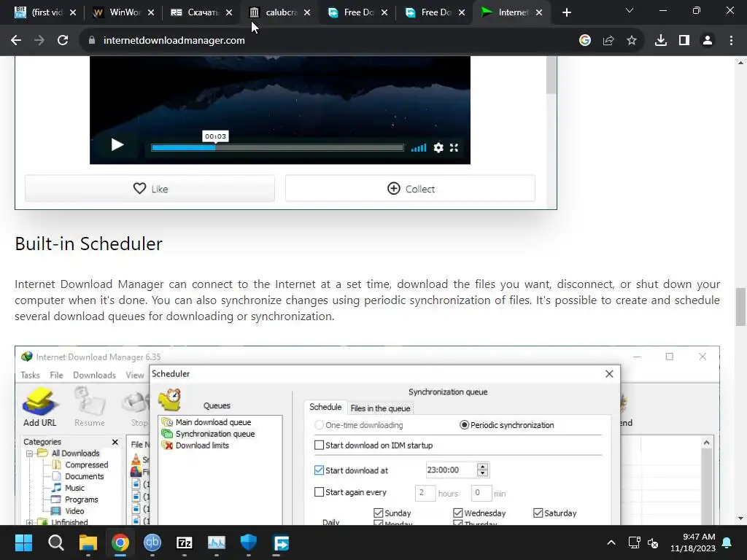Open Chrome downloads
747x560 pixels.
click(661, 41)
